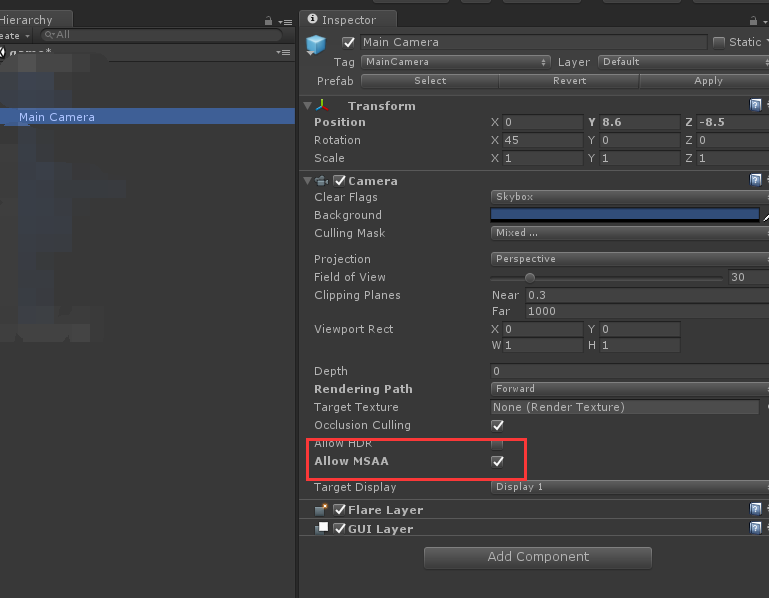The height and width of the screenshot is (598, 769).
Task: Open the Hierarchy panel options menu
Action: [285, 22]
